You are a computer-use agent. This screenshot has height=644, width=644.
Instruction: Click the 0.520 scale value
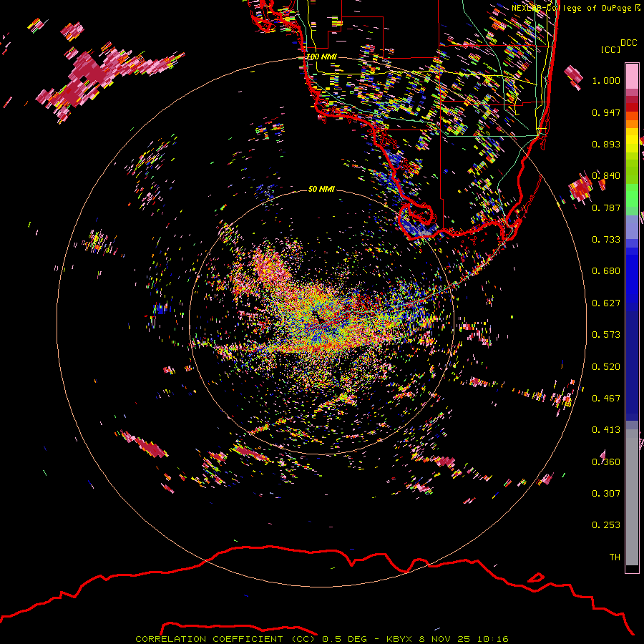coord(606,367)
